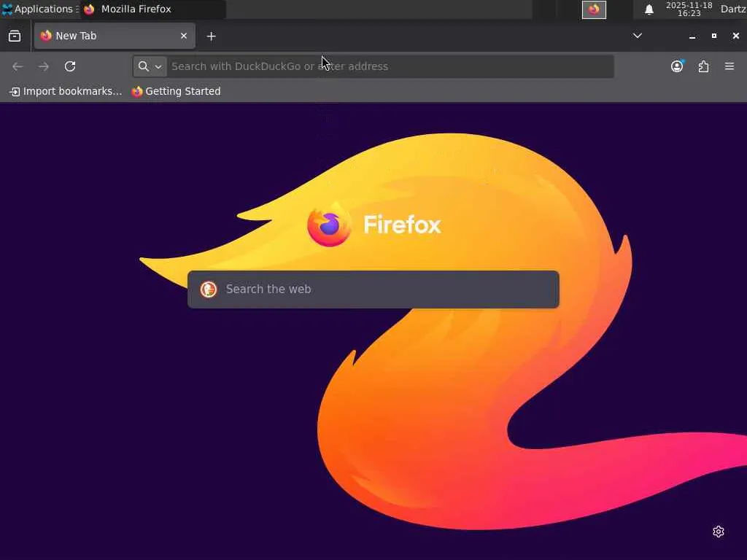The height and width of the screenshot is (560, 747).
Task: Open Getting Started bookmark
Action: point(177,91)
